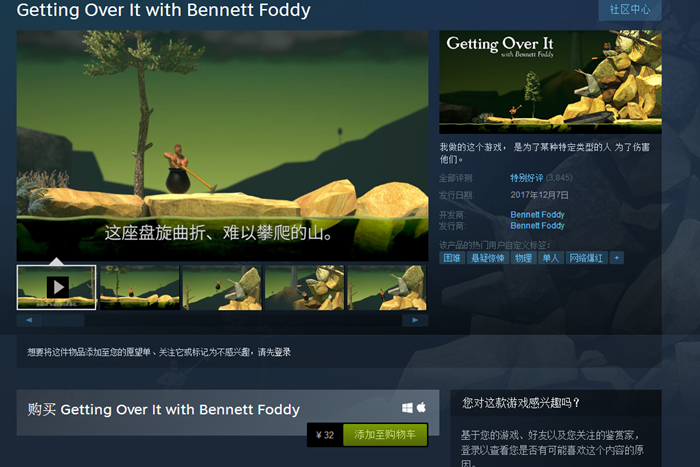Open the second Bennett Foddy publisher link
Image resolution: width=700 pixels, height=467 pixels.
[537, 226]
